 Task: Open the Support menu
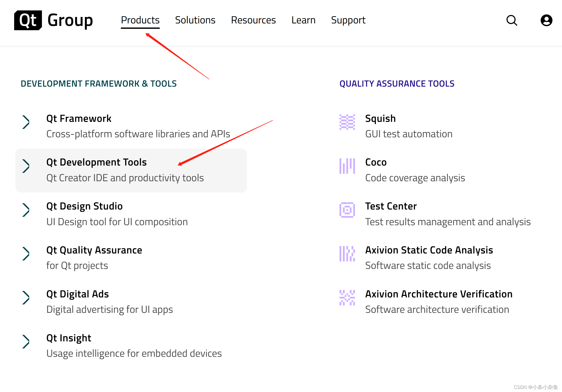tap(348, 20)
